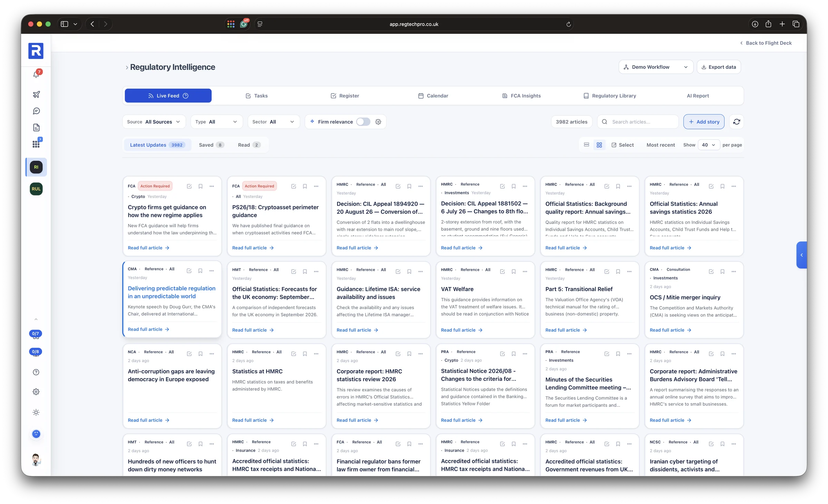The image size is (828, 504).
Task: Switch to Register tab
Action: point(345,96)
